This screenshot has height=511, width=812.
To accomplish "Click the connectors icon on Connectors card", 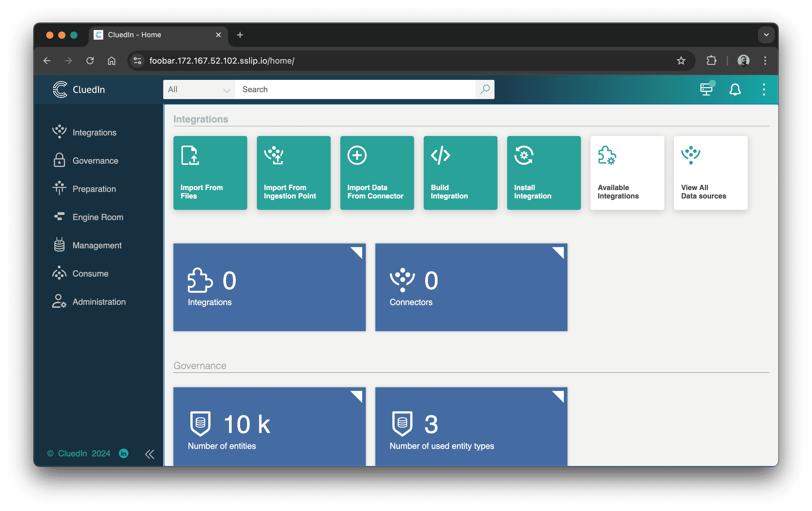I will [x=402, y=280].
